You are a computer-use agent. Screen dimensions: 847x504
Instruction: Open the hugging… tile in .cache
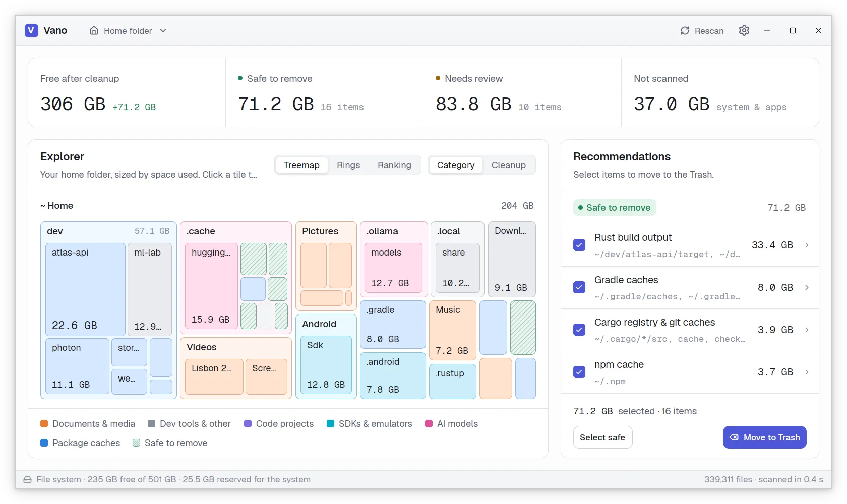(x=211, y=286)
